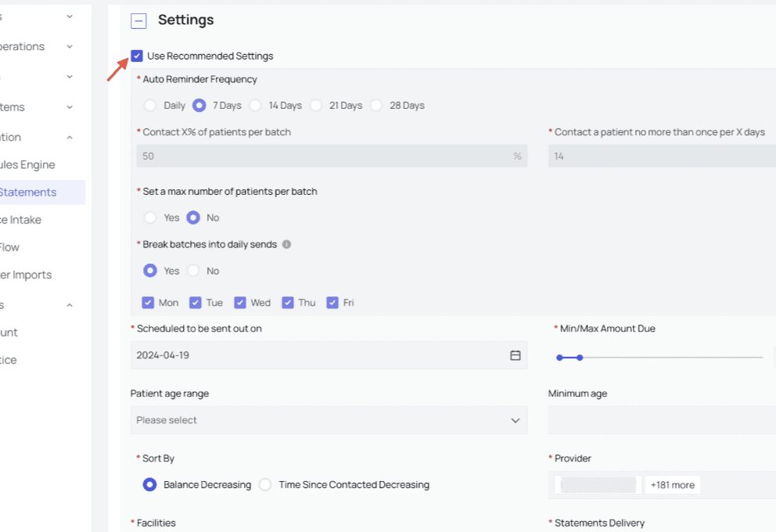Open Rules Engine in the sidebar
Screen dimensions: 776x532
tap(27, 165)
